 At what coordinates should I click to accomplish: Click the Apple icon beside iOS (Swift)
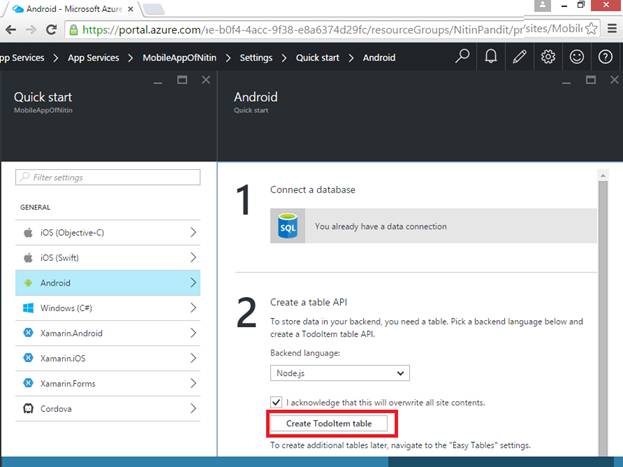[28, 258]
